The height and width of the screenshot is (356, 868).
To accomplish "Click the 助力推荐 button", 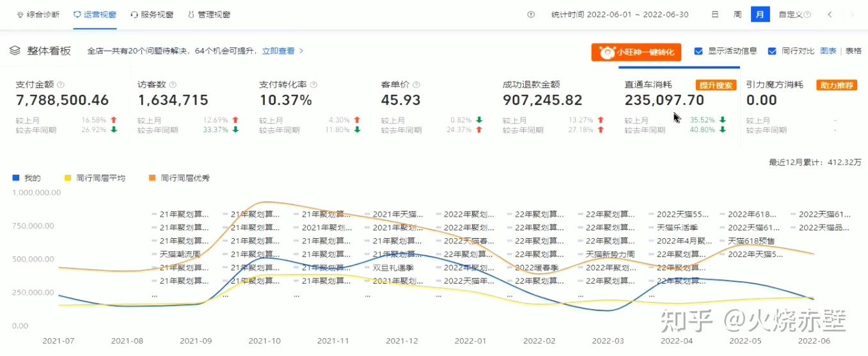I will (x=837, y=85).
